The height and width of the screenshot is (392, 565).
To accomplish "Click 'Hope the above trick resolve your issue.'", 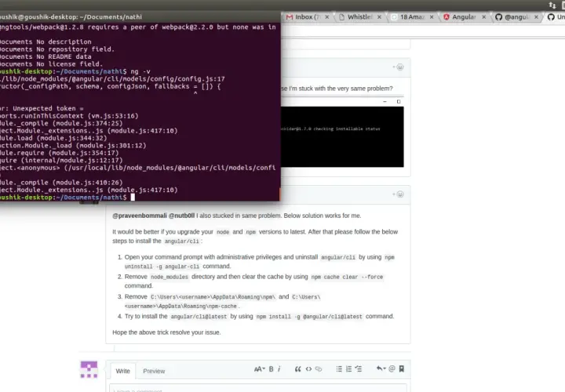I will click(x=166, y=332).
